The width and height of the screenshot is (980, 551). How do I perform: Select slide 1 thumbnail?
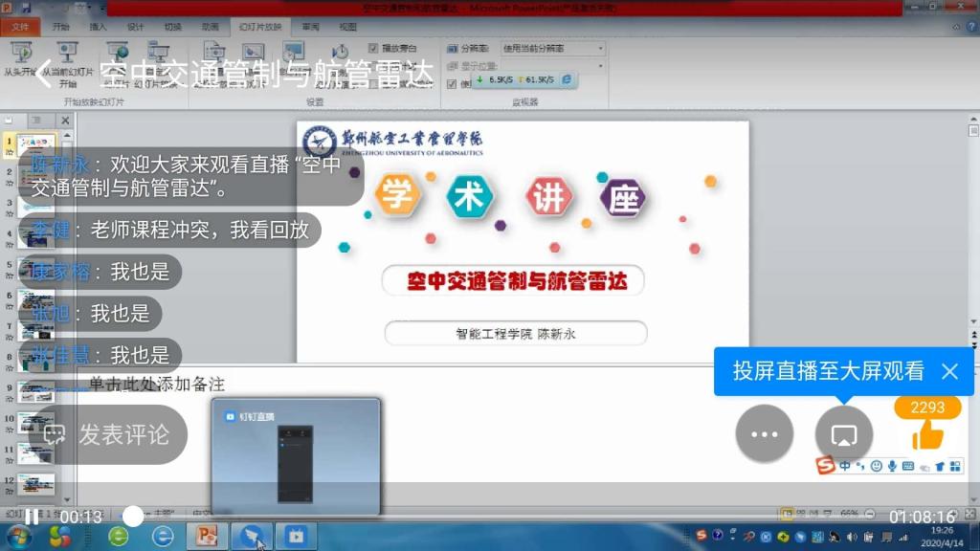point(35,145)
